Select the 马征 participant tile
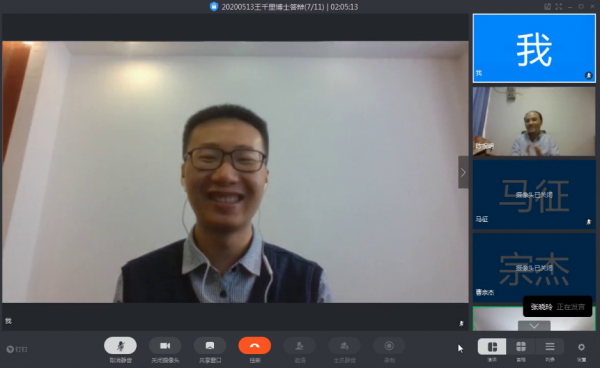600x368 pixels. point(534,194)
